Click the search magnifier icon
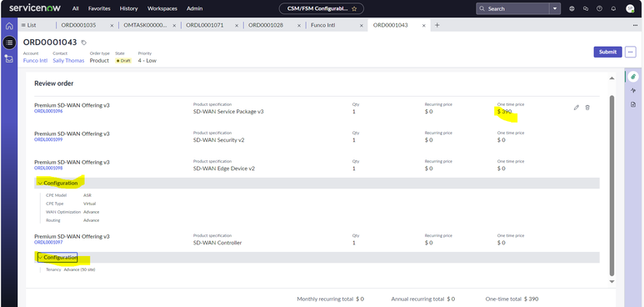The height and width of the screenshot is (307, 644). (x=482, y=8)
